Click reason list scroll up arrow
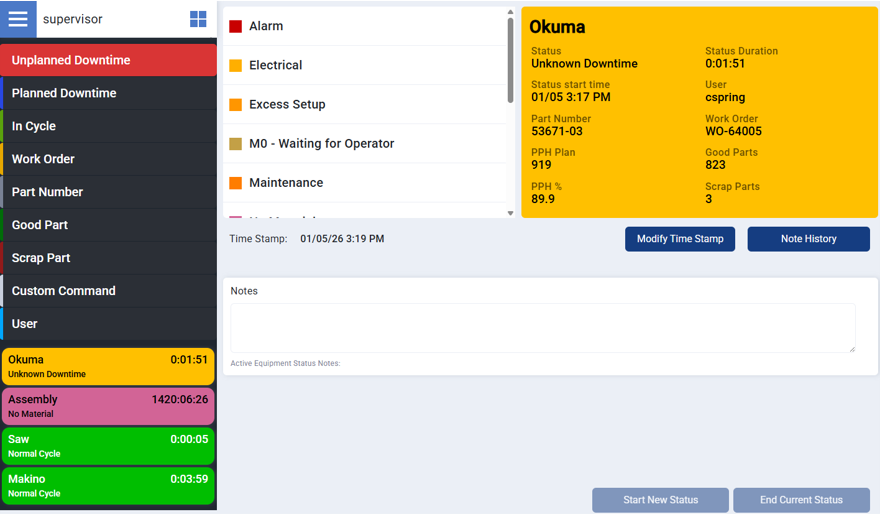880x514 pixels. [x=510, y=12]
